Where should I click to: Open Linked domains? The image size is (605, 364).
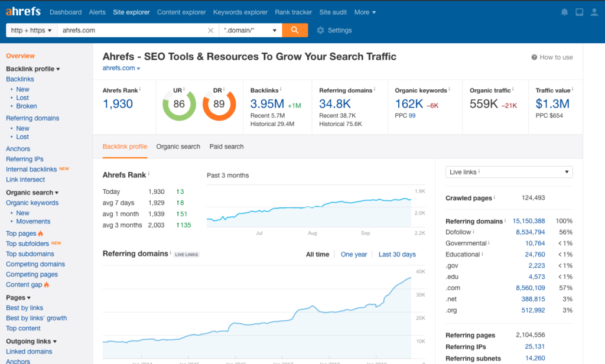(x=29, y=352)
